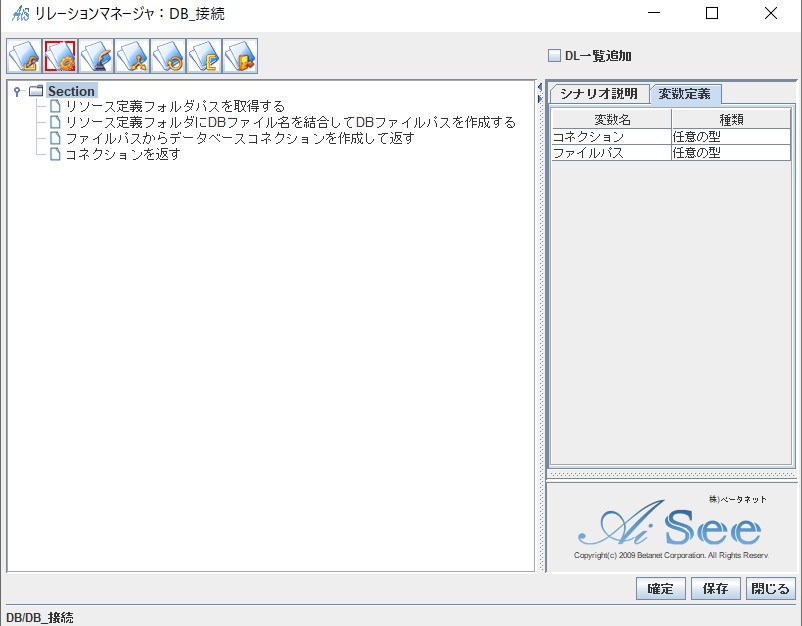The width and height of the screenshot is (802, 626).
Task: Click the toolbar icon with exit door
Action: coord(240,56)
